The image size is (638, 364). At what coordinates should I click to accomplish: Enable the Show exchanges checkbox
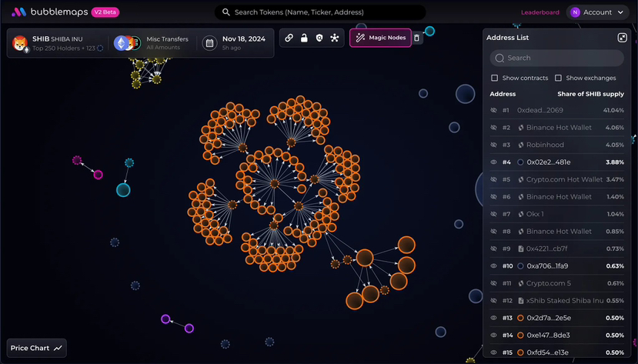(558, 78)
